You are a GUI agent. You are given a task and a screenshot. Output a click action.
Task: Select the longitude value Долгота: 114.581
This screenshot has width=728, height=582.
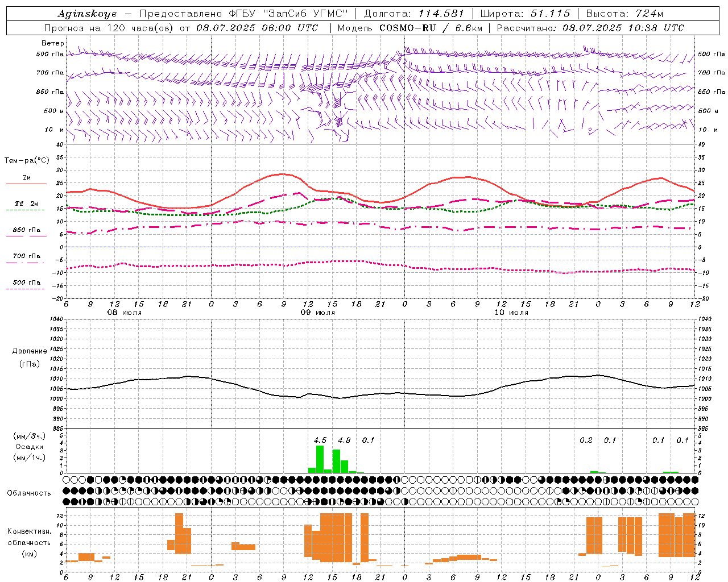pos(414,14)
